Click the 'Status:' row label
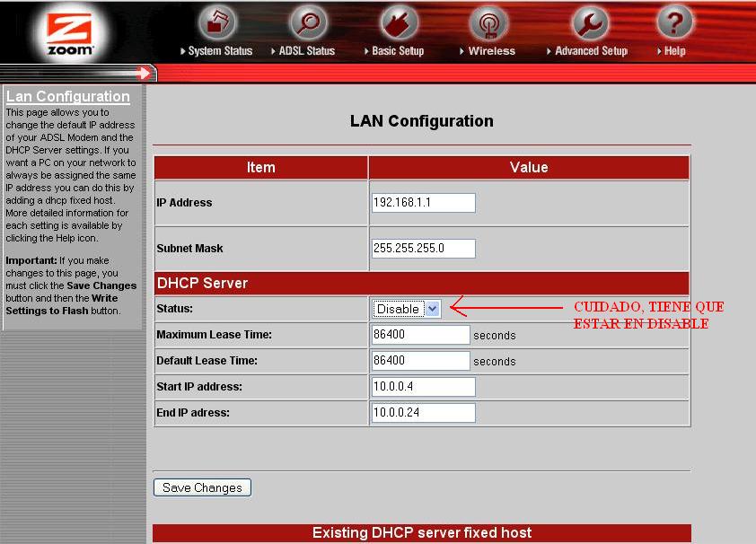Image resolution: width=756 pixels, height=544 pixels. 174,309
